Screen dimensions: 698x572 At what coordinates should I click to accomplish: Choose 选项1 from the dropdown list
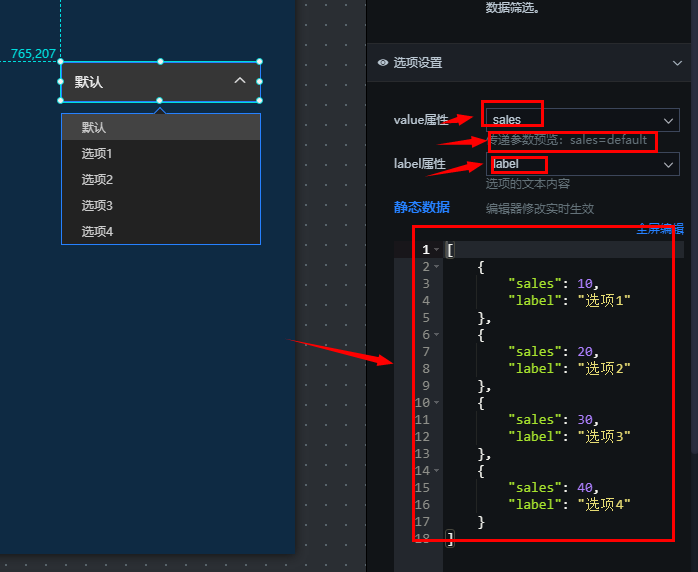(161, 154)
